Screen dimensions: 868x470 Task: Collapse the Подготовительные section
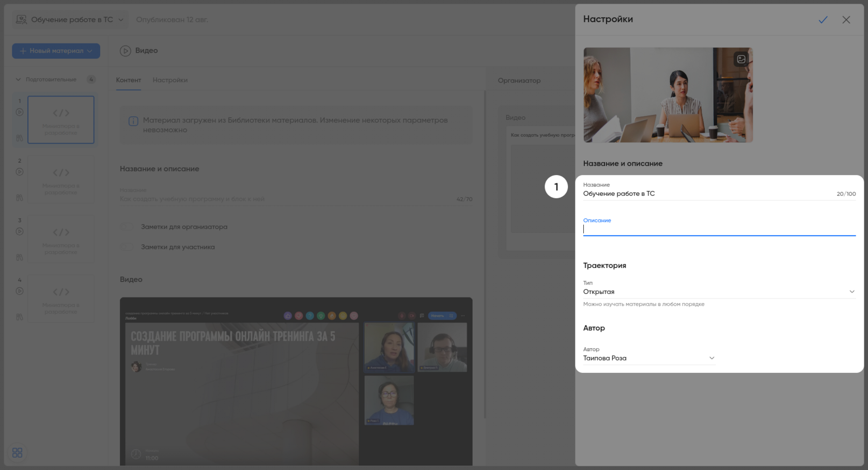coord(18,80)
